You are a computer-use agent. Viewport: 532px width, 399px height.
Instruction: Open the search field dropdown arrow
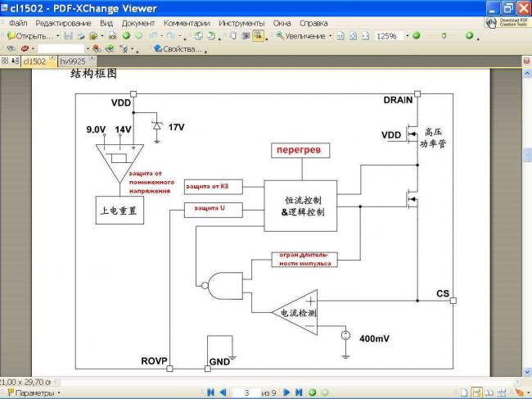pyautogui.click(x=88, y=49)
